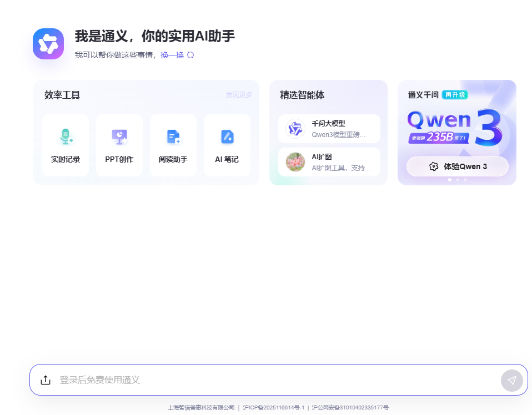
Task: Click the paper plane send button
Action: 512,380
